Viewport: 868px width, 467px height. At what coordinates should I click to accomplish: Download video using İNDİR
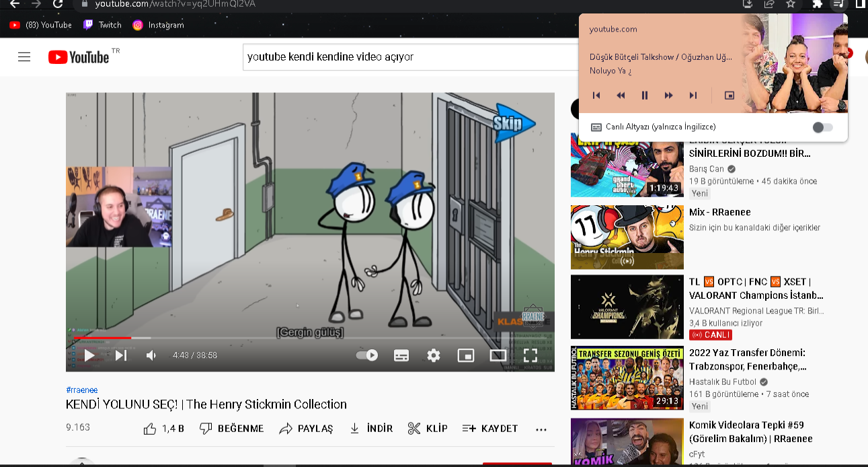(370, 429)
